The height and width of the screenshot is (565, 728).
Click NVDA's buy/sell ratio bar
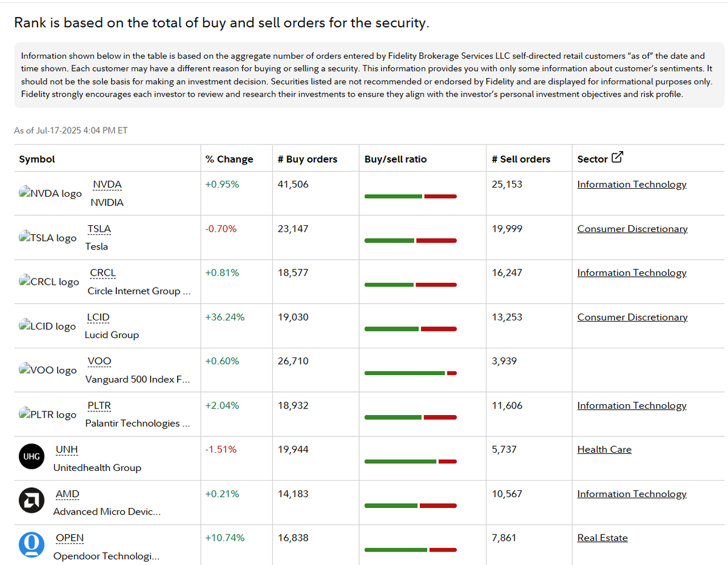coord(411,196)
